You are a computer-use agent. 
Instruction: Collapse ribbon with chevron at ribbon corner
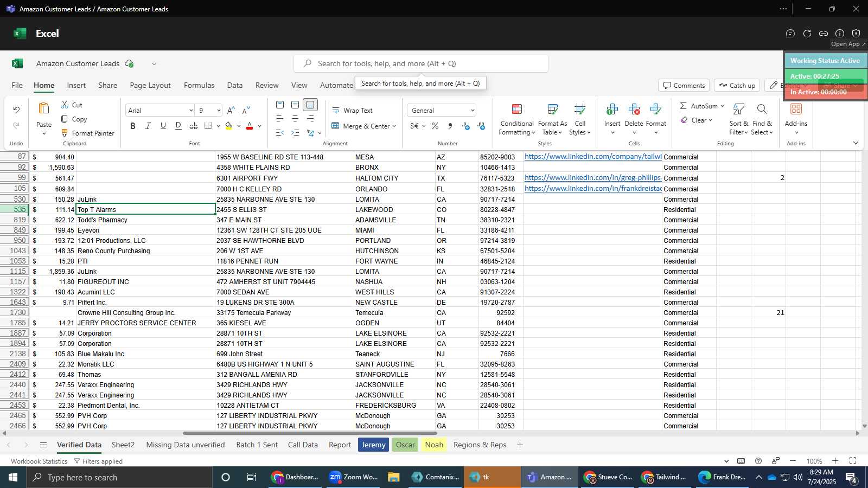[856, 143]
